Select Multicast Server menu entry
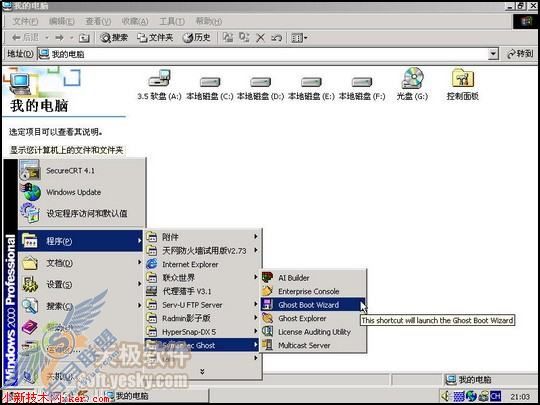This screenshot has width=540, height=405. tap(313, 345)
